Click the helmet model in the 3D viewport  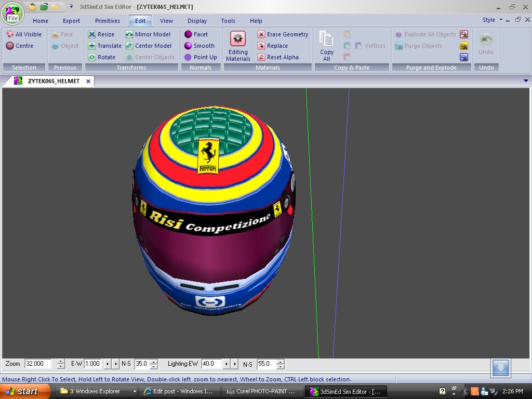tap(214, 210)
